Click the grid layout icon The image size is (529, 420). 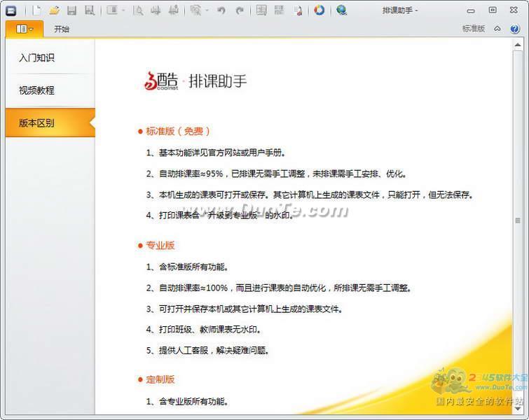pos(279,10)
